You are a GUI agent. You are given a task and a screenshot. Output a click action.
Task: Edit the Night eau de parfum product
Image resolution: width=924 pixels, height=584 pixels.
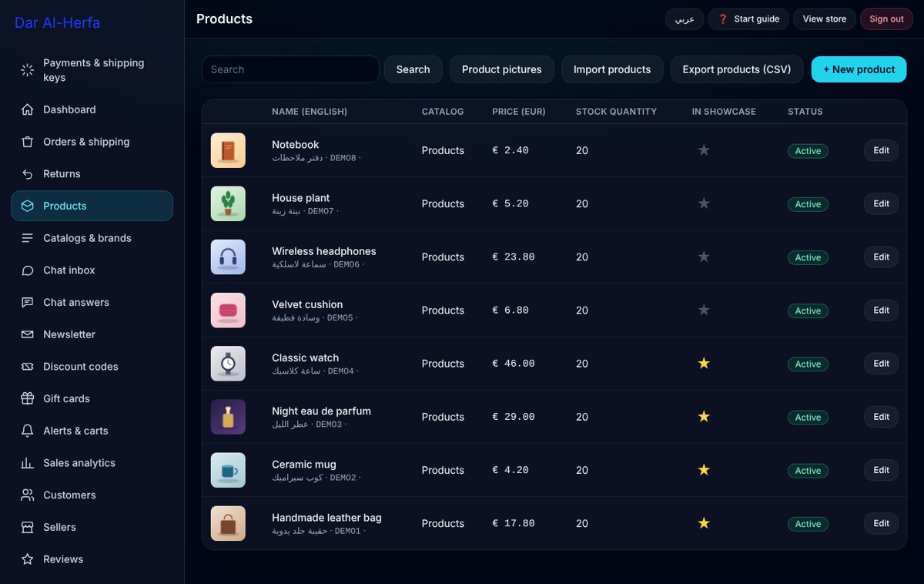coord(881,416)
